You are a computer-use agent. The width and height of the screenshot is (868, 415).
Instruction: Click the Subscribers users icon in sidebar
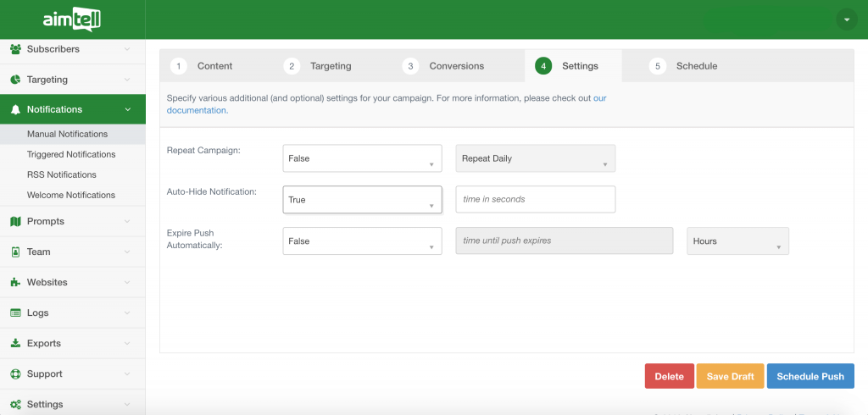coord(15,49)
